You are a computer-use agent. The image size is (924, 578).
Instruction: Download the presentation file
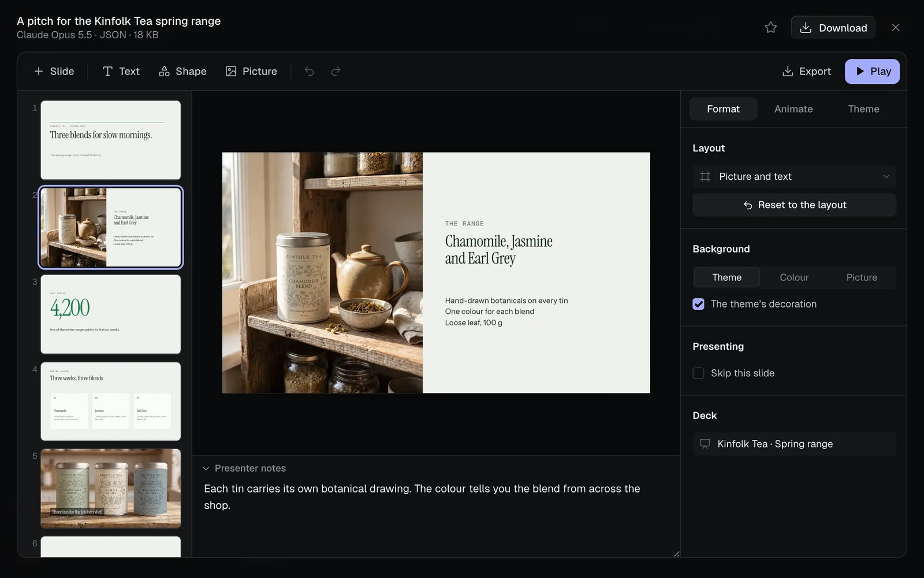click(x=833, y=28)
